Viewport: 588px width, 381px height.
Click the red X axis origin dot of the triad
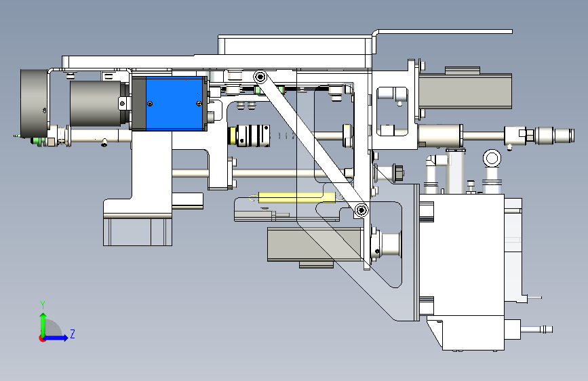(42, 338)
